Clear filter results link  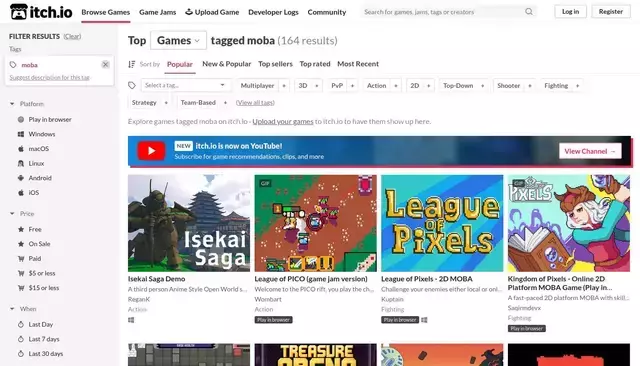point(72,36)
